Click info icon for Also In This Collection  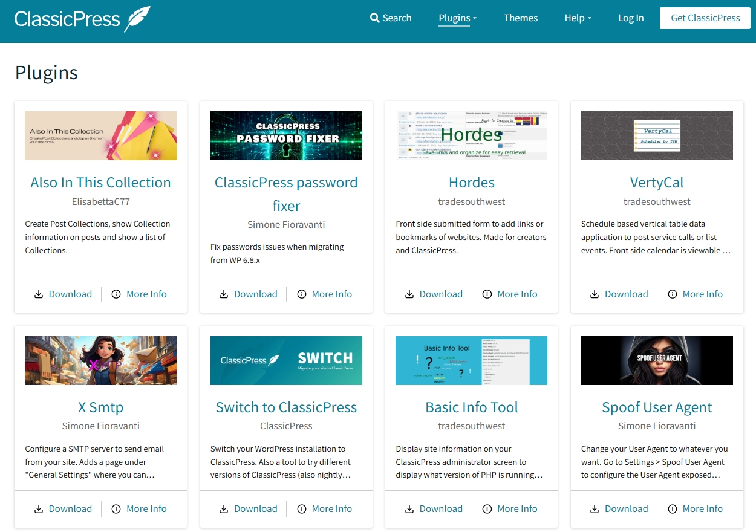click(116, 294)
